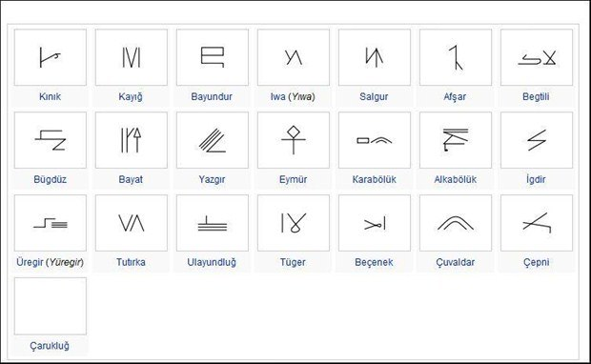Open the Eymür tamga symbol image
Screen dimensions: 591x364
294,140
